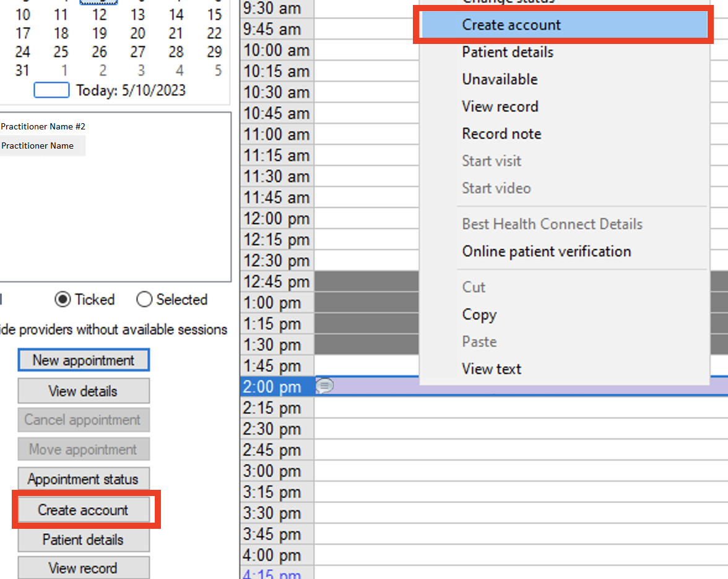728x579 pixels.
Task: Select the Selected radio button
Action: [144, 300]
